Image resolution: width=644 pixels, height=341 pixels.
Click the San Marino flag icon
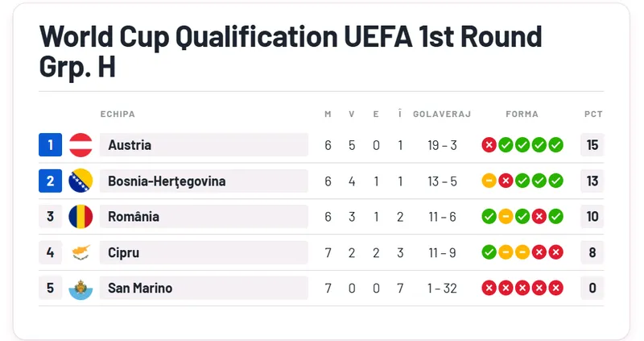point(80,288)
